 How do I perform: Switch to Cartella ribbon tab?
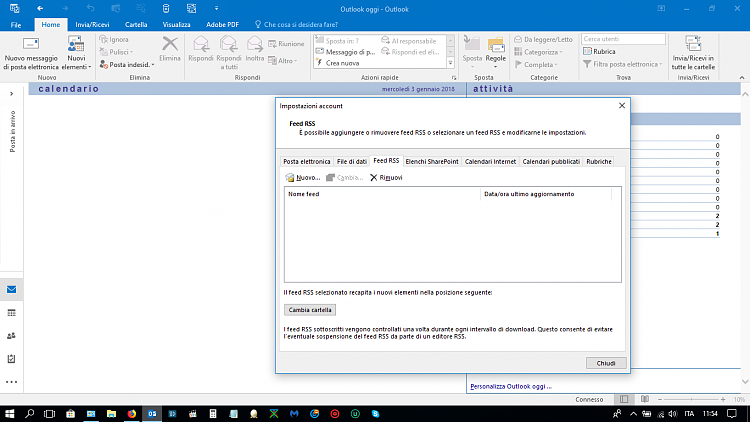136,24
